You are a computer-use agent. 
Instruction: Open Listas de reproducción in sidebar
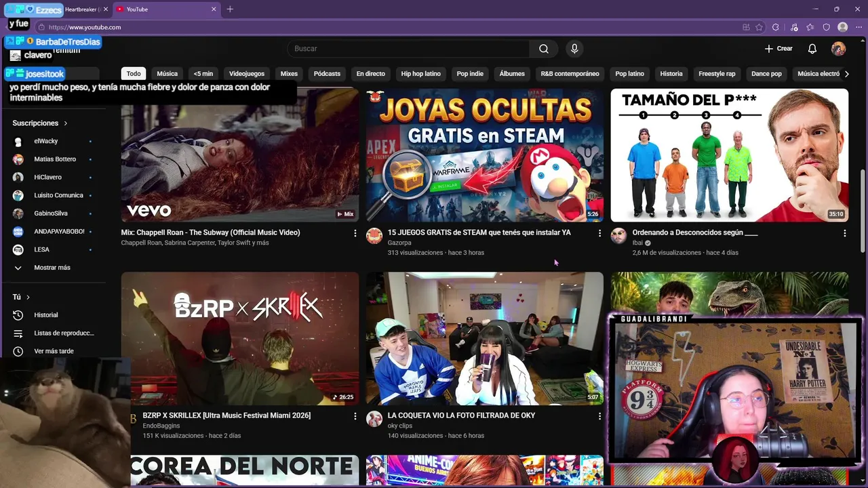(52, 333)
